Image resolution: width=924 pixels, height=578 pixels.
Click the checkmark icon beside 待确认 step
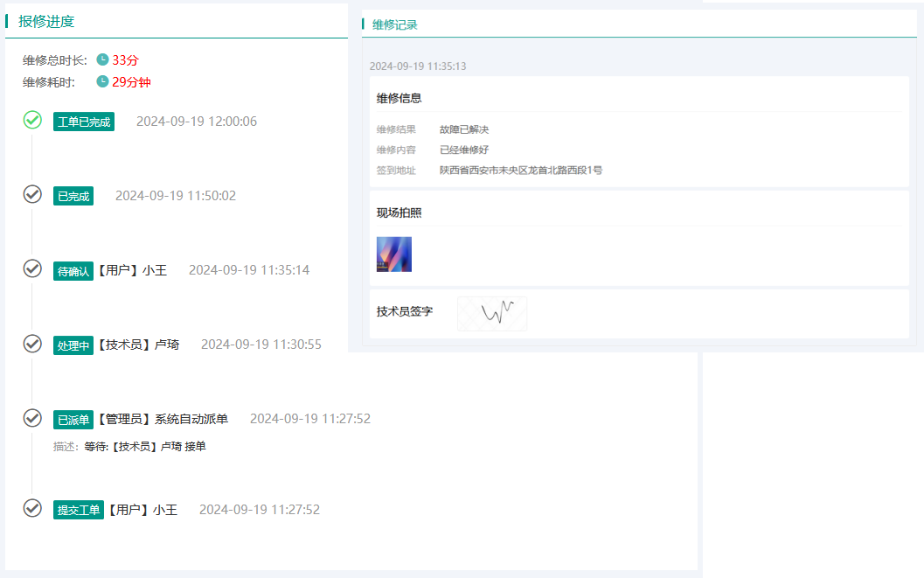click(32, 269)
